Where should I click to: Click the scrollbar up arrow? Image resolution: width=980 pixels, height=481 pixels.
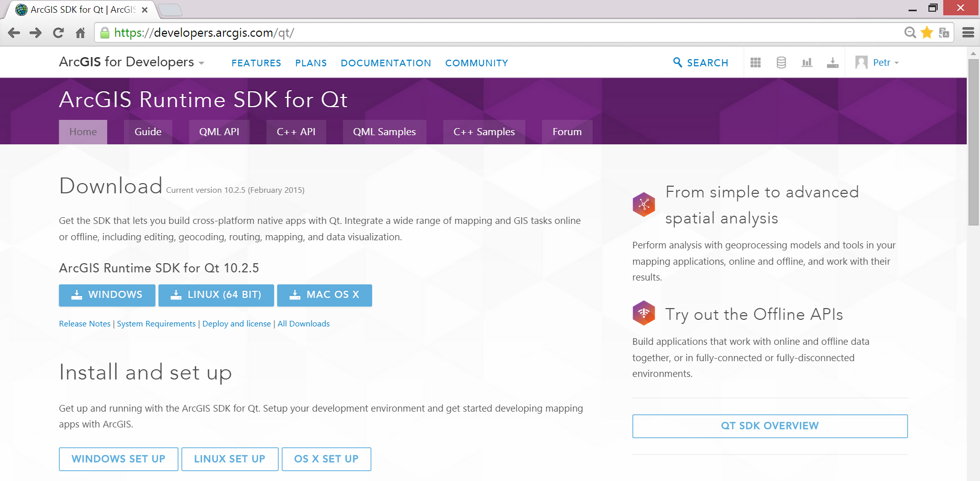pos(973,53)
